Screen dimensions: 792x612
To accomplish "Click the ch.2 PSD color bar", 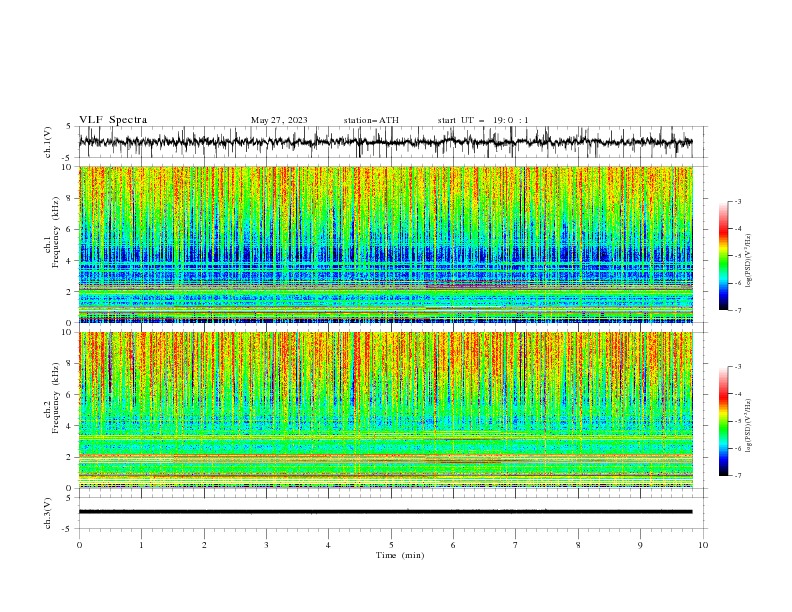I will (x=723, y=421).
